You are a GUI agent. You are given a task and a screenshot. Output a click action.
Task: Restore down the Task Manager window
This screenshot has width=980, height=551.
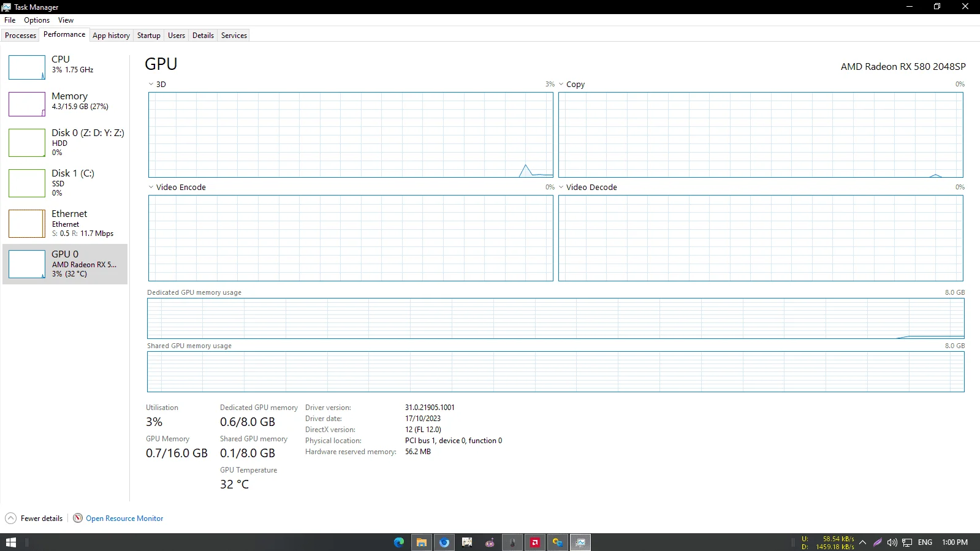tap(937, 7)
